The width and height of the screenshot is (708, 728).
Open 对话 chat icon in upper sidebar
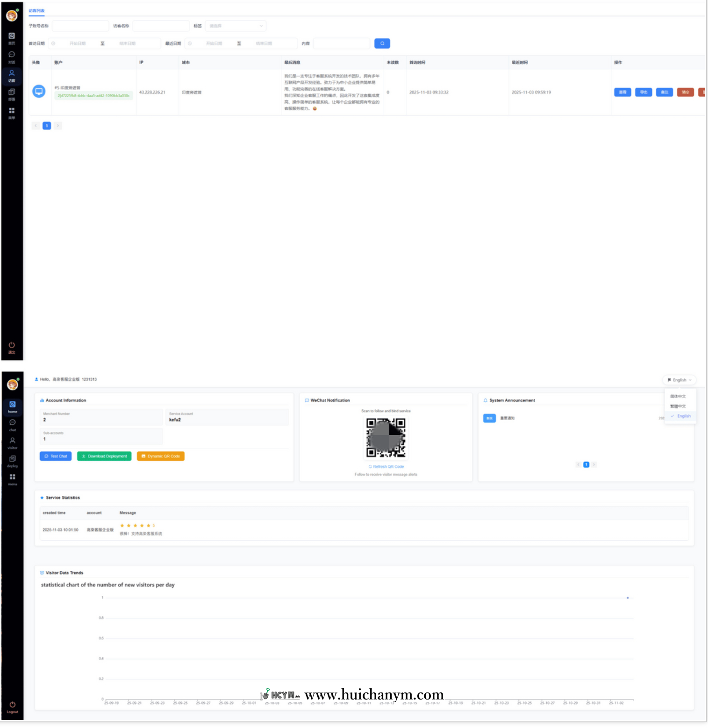coord(12,57)
